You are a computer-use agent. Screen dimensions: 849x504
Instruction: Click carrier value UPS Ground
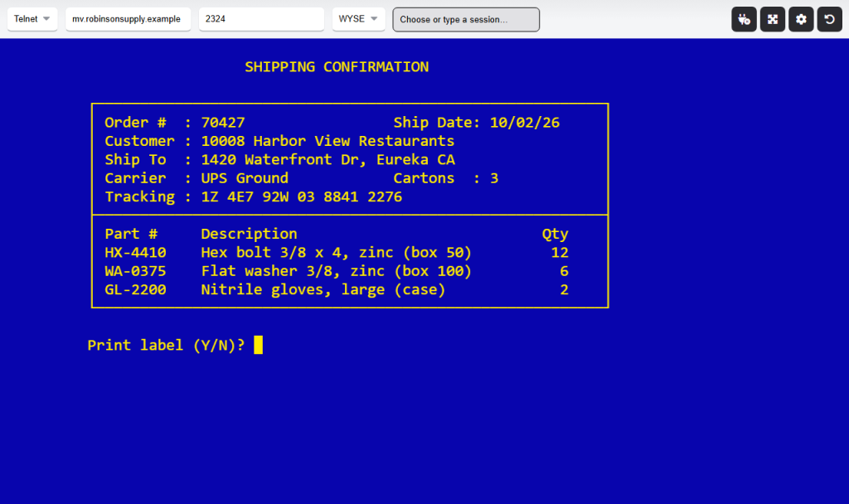245,178
